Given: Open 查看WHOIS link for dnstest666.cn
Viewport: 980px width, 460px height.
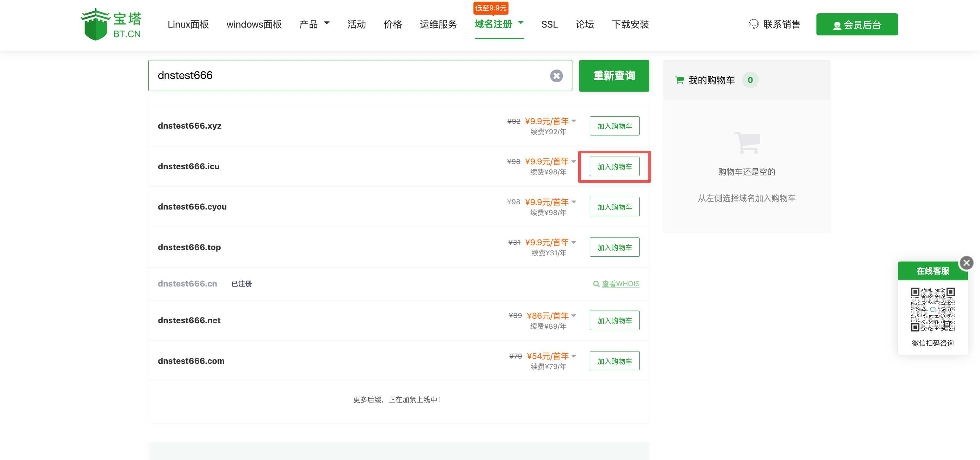Looking at the screenshot, I should 620,284.
